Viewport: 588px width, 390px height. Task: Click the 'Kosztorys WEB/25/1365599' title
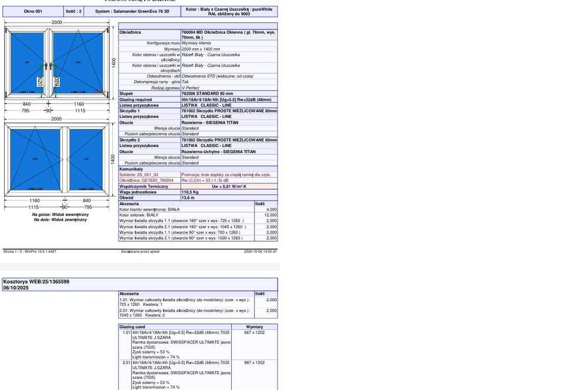pos(36,282)
